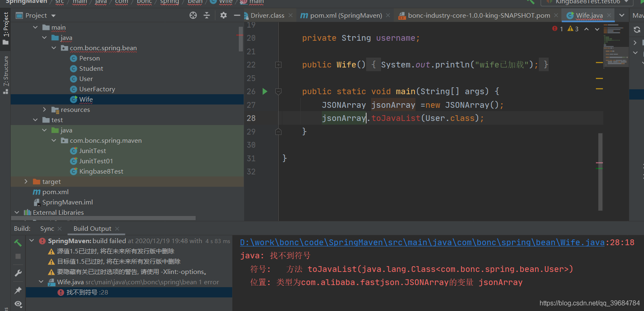Image resolution: width=644 pixels, height=311 pixels.
Task: Open the Wife.java error path link
Action: 422,242
